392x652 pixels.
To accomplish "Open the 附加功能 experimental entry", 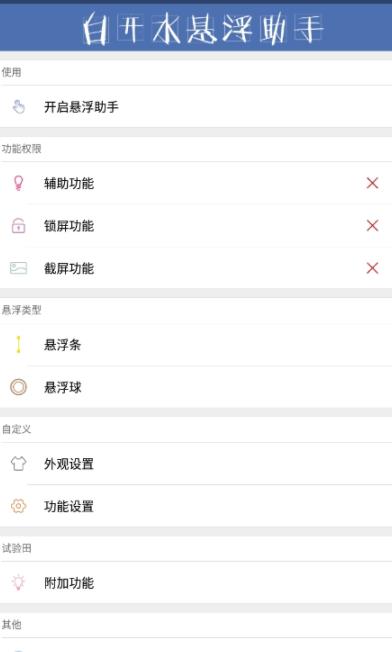I will tap(196, 583).
